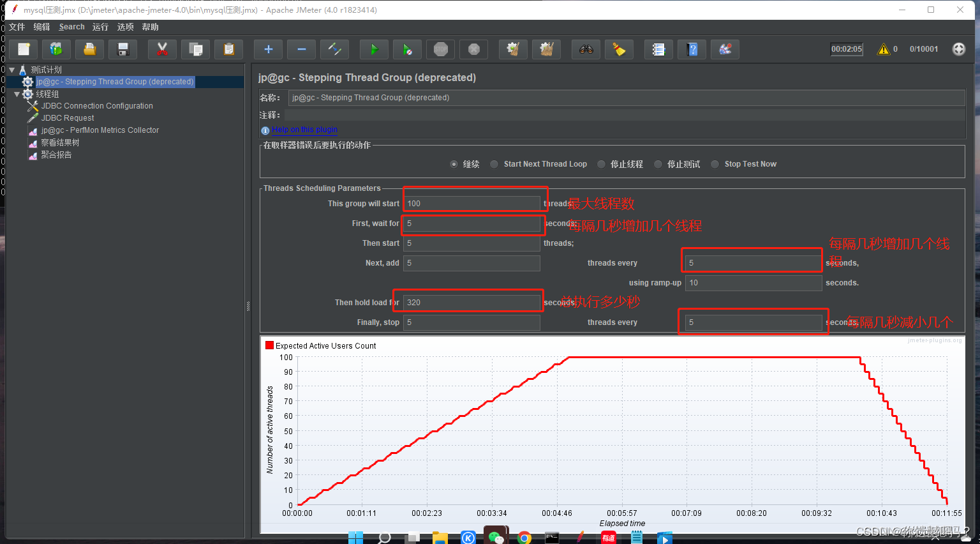Click the Shutdown threads icon

[473, 49]
